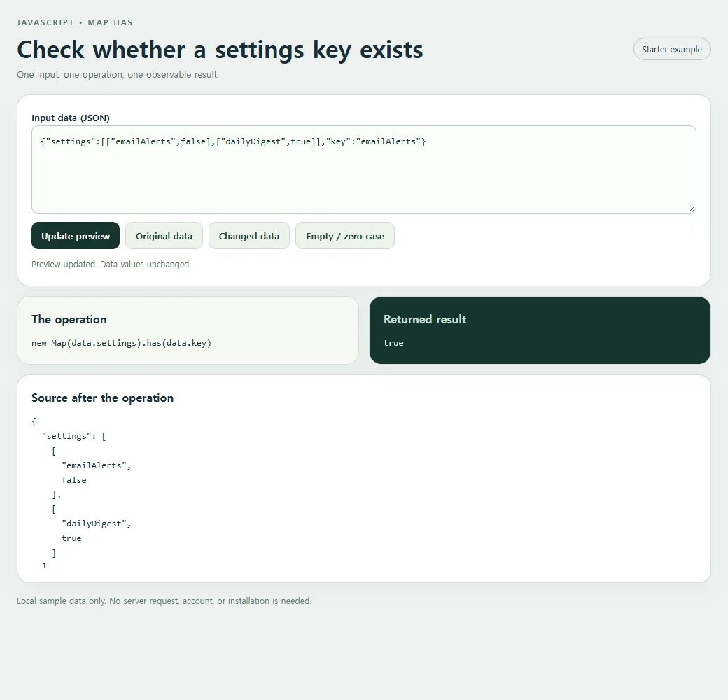Load the Original data preset

[x=164, y=236]
